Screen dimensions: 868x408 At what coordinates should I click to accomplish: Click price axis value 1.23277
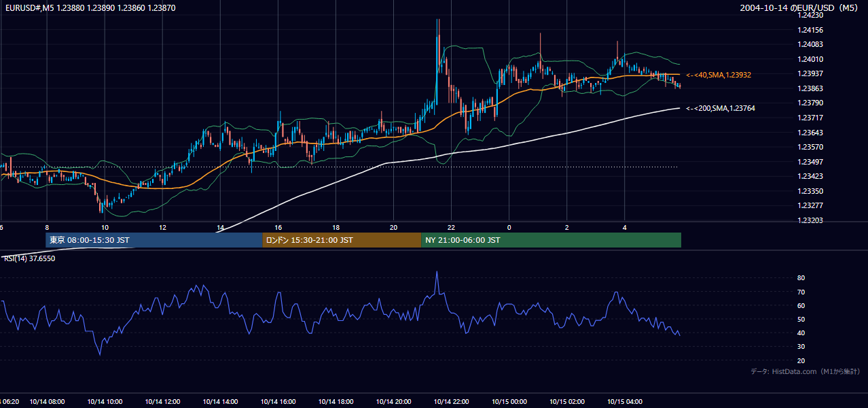(x=810, y=205)
